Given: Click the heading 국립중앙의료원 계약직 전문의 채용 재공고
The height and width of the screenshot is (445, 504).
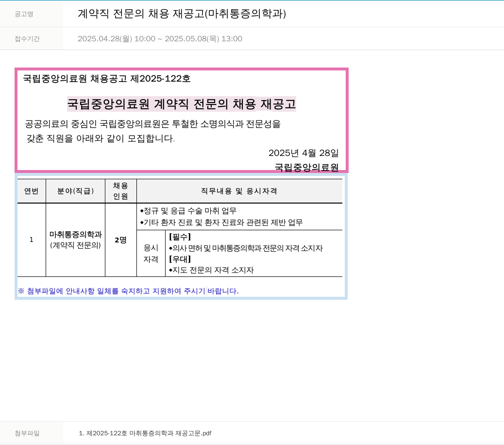Looking at the screenshot, I should click(x=182, y=104).
